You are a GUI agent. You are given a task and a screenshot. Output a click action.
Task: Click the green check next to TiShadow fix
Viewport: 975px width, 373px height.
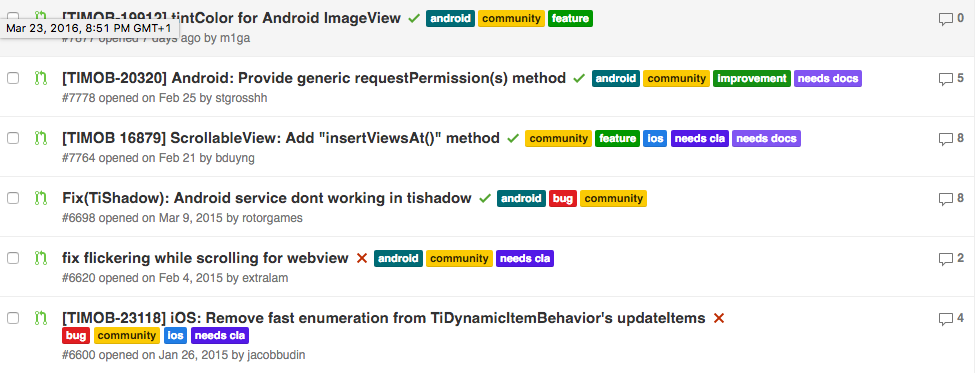pos(484,198)
